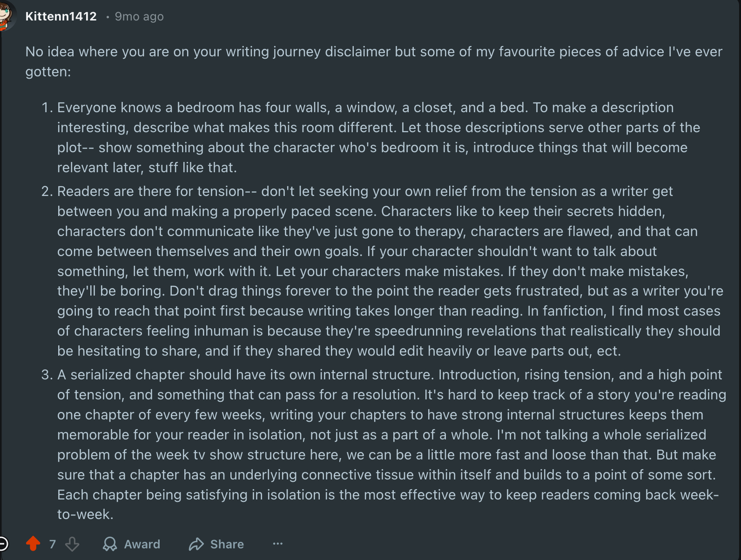Downvote the comment with the down arrow
741x560 pixels.
point(72,544)
